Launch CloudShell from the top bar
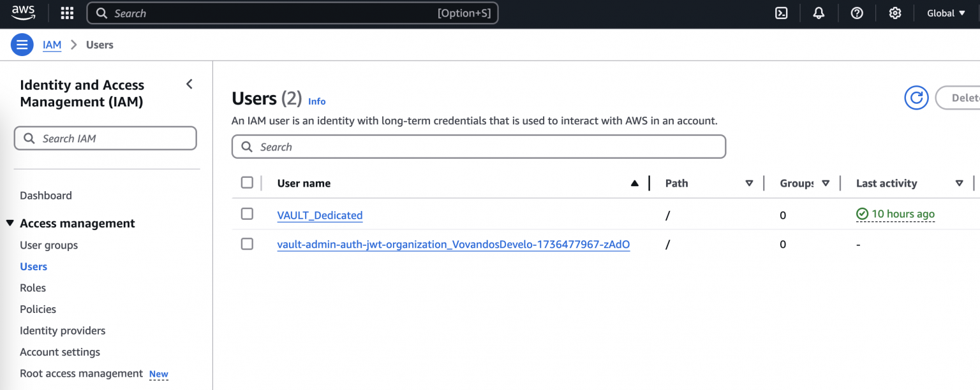The width and height of the screenshot is (980, 390). point(781,13)
